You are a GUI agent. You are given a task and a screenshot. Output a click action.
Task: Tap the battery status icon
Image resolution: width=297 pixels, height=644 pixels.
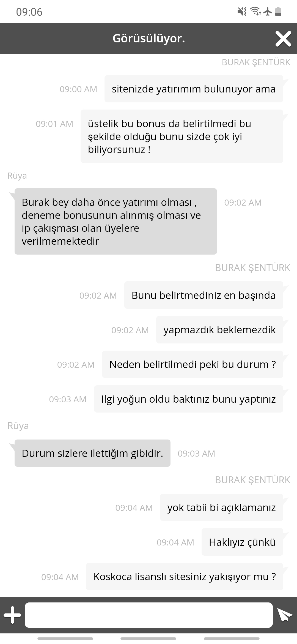tap(278, 12)
